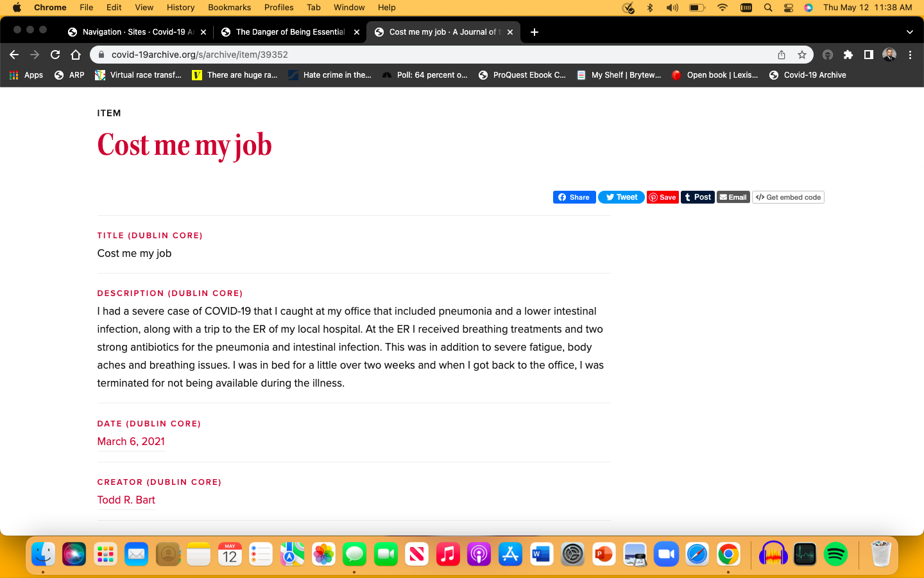Open Spotify from the dock
This screenshot has width=924, height=578.
[x=835, y=554]
